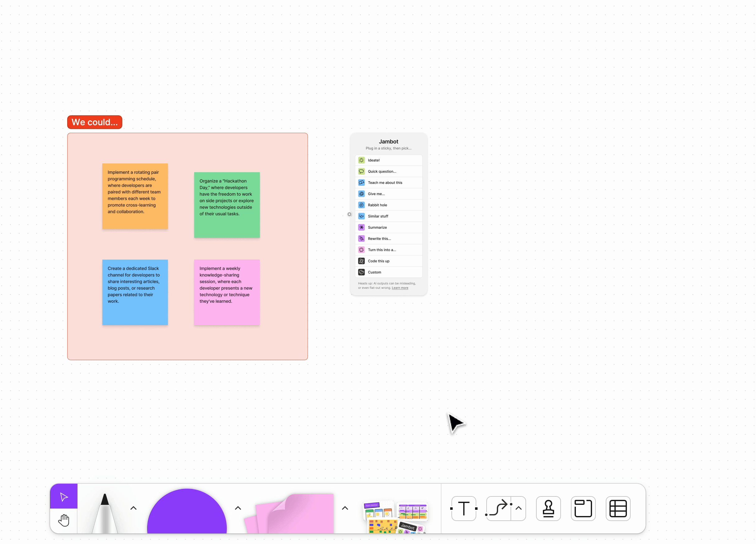Toggle Rabbit hole option in Jambot
Image resolution: width=756 pixels, height=544 pixels.
point(389,205)
